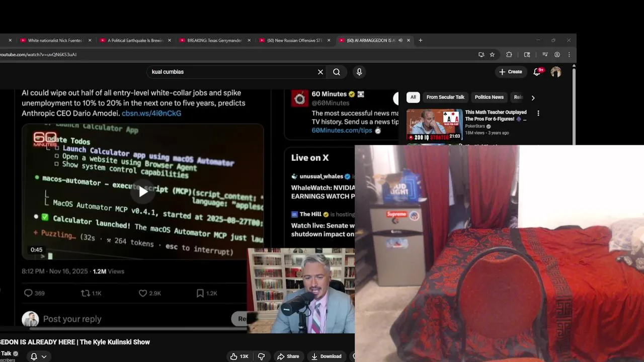644x362 pixels.
Task: Like the video with thumbs up 13K
Action: point(239,356)
